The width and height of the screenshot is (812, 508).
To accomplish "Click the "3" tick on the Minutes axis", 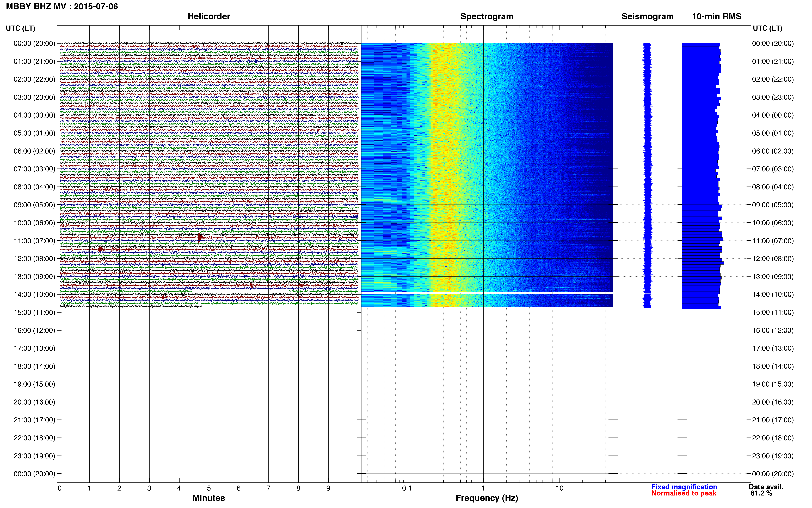I will point(149,488).
